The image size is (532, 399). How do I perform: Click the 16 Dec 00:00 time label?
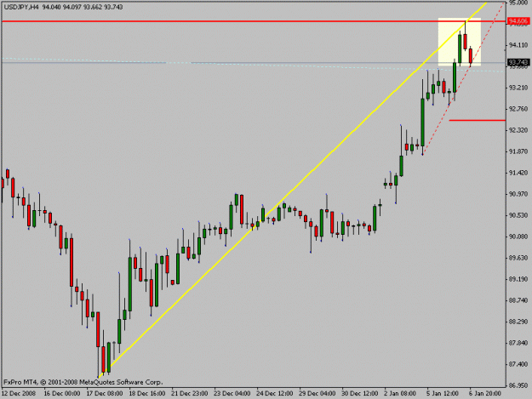click(x=62, y=393)
